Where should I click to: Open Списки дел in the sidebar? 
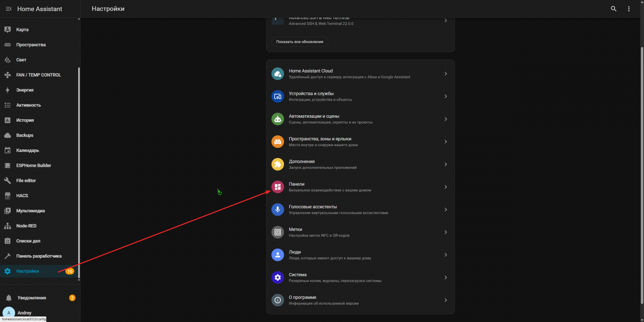tap(39, 241)
